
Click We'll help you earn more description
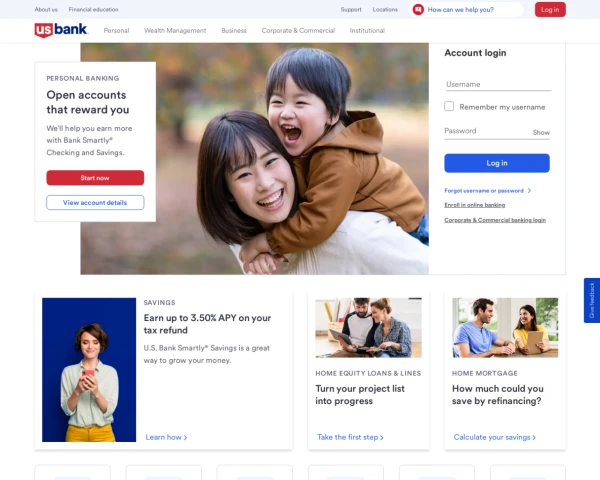point(89,140)
